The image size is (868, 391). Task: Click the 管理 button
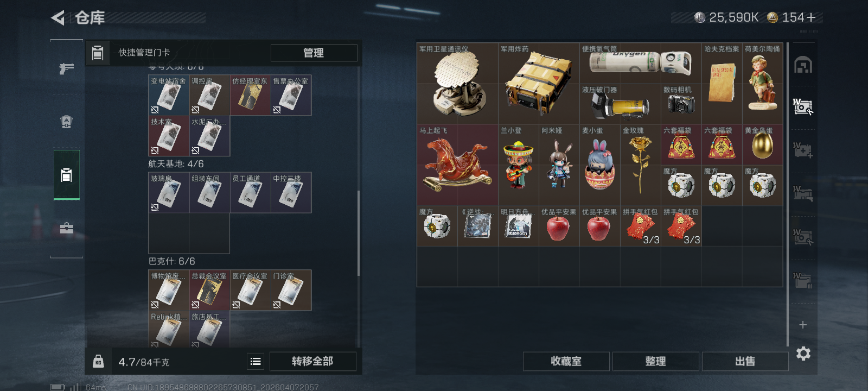click(x=314, y=53)
